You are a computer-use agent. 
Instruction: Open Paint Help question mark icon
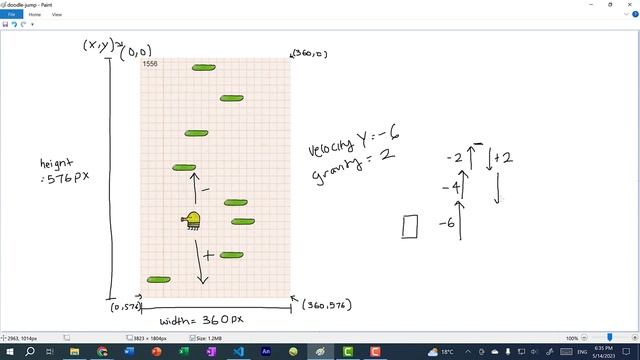[x=635, y=14]
